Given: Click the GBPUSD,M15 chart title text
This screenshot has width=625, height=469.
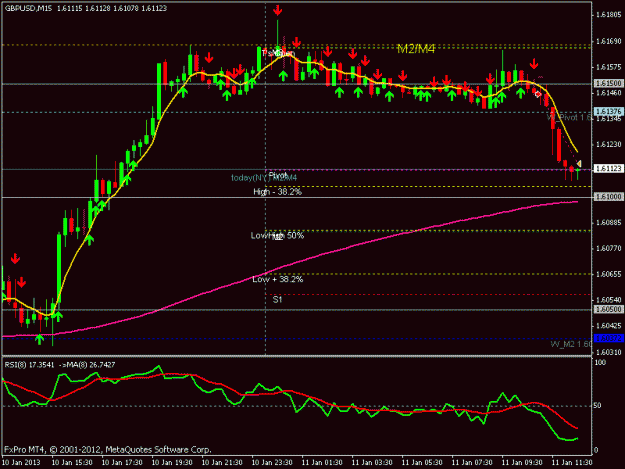Looking at the screenshot, I should [x=28, y=8].
